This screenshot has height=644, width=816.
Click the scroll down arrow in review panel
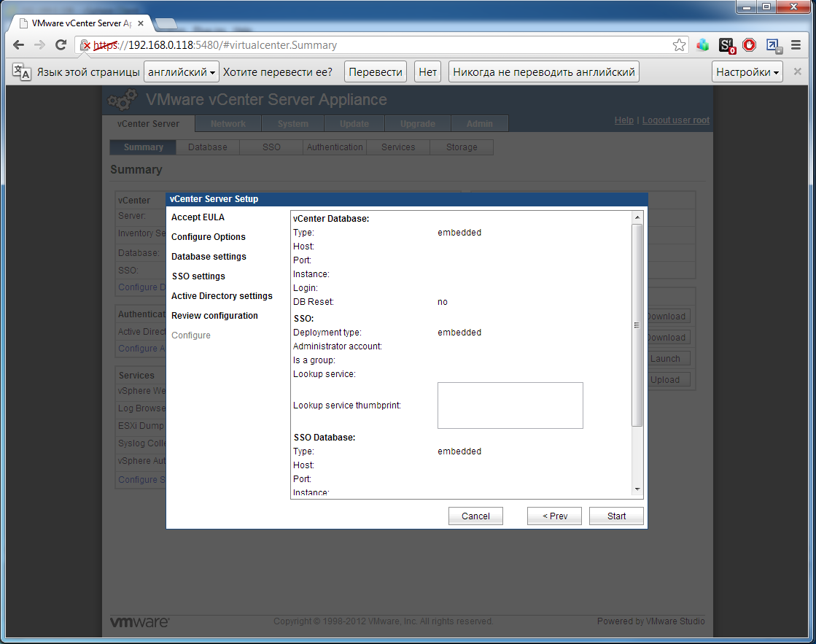pos(637,489)
